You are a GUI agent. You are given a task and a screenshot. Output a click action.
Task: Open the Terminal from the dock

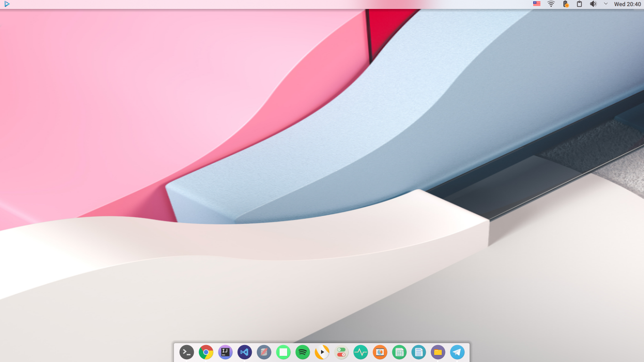[187, 352]
